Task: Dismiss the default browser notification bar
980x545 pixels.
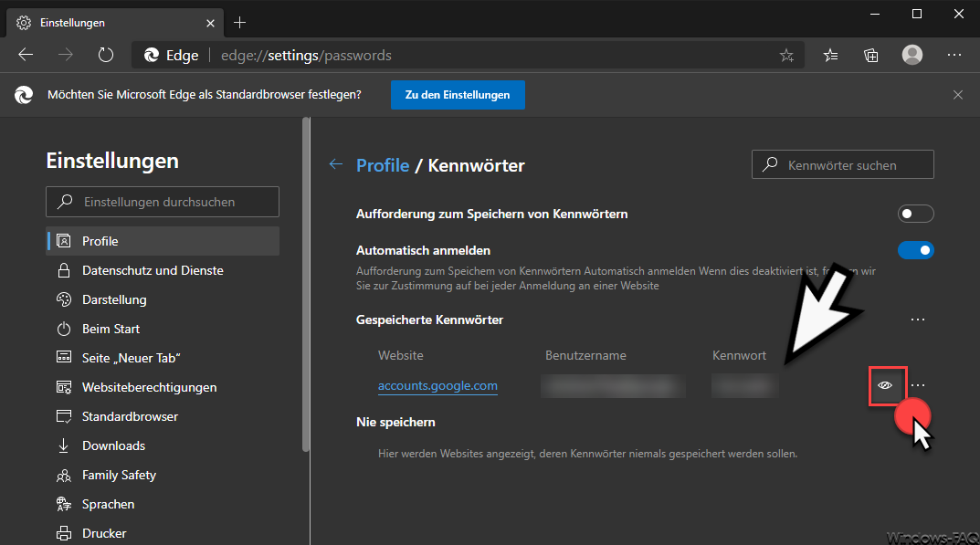Action: pyautogui.click(x=957, y=95)
